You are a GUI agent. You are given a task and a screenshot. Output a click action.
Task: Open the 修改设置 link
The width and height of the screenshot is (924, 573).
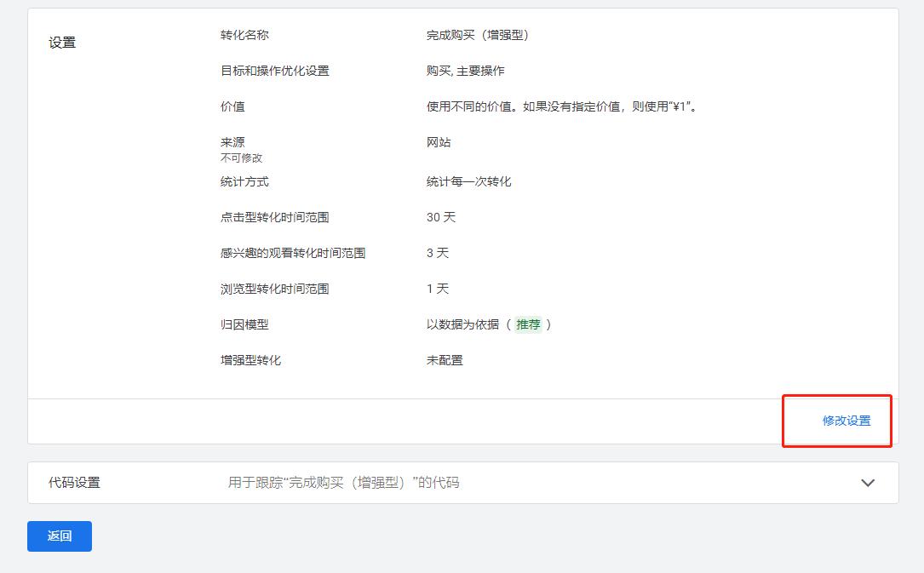tap(846, 421)
